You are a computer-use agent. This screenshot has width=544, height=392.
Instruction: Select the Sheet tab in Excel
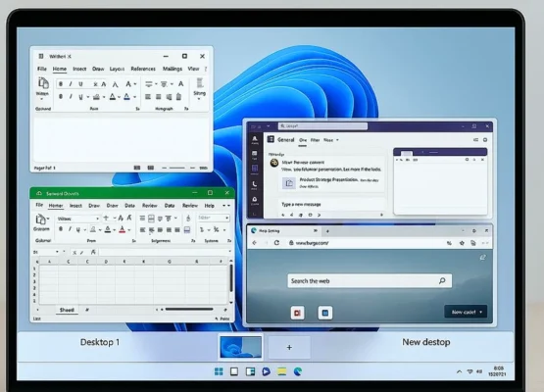point(67,310)
